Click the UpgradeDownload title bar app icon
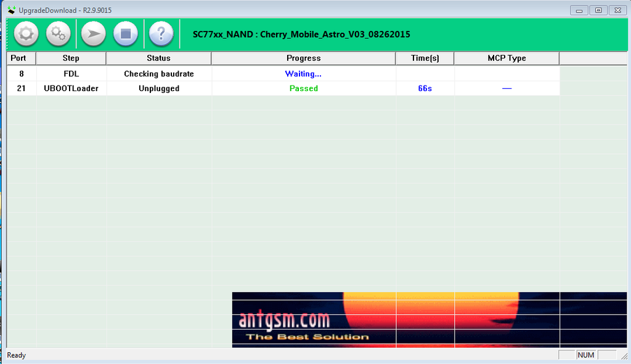The height and width of the screenshot is (364, 631). tap(11, 10)
